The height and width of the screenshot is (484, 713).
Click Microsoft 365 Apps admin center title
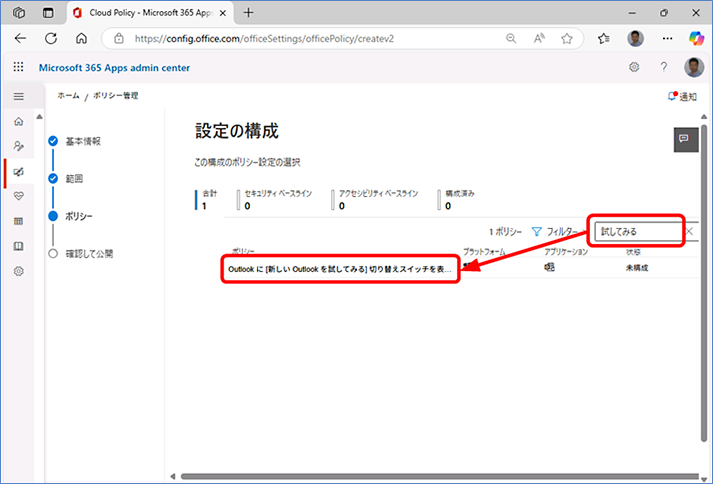[x=114, y=68]
